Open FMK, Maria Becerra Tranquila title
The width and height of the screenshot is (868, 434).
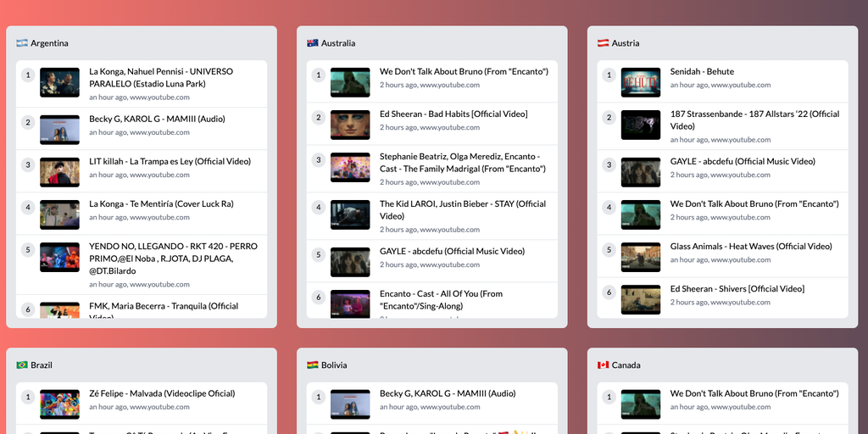pyautogui.click(x=164, y=310)
